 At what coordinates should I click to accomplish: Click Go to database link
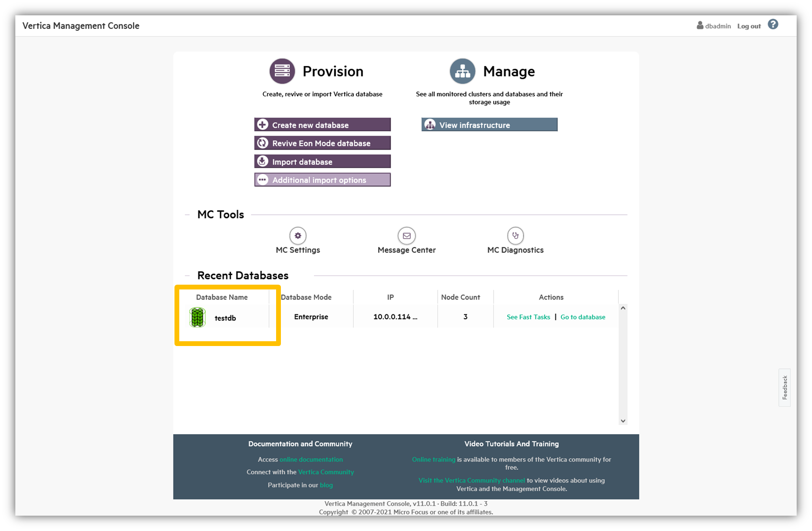(582, 317)
